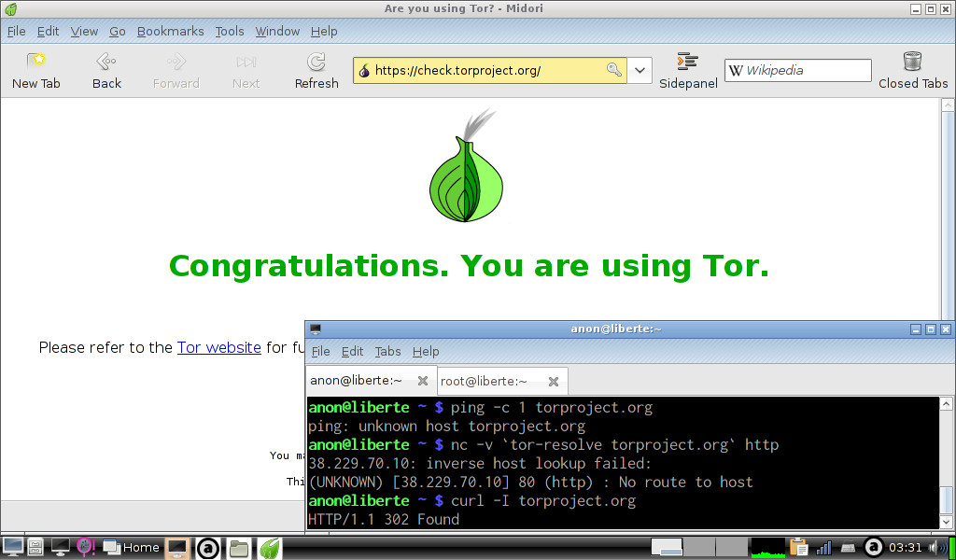Click the network signal bars tray icon
The width and height of the screenshot is (956, 560).
click(x=823, y=548)
